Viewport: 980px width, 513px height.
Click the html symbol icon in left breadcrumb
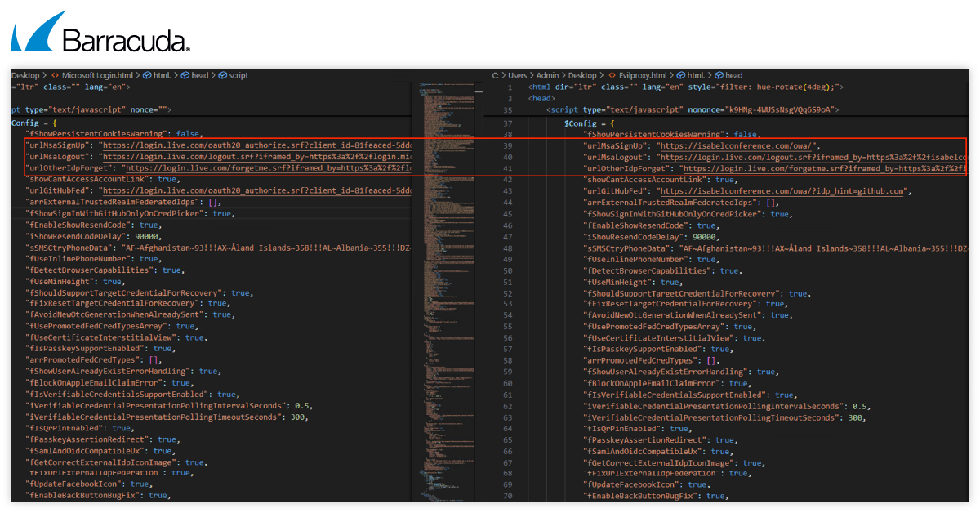pos(147,75)
